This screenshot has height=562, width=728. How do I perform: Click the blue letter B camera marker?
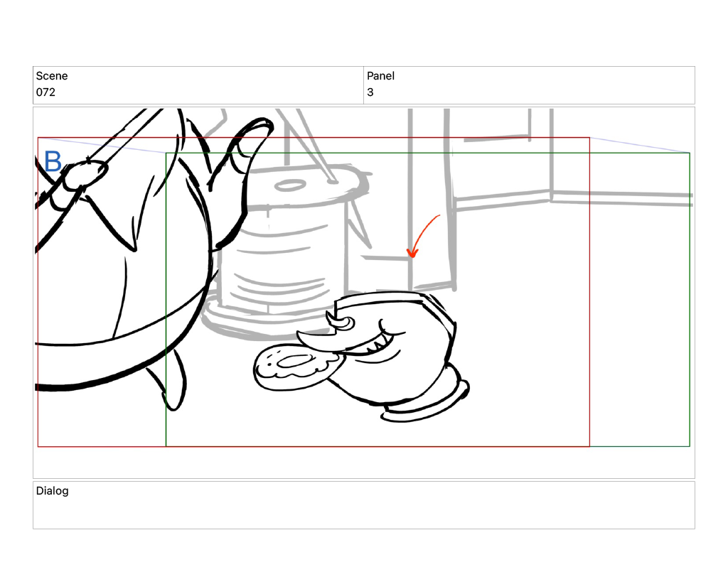[53, 162]
